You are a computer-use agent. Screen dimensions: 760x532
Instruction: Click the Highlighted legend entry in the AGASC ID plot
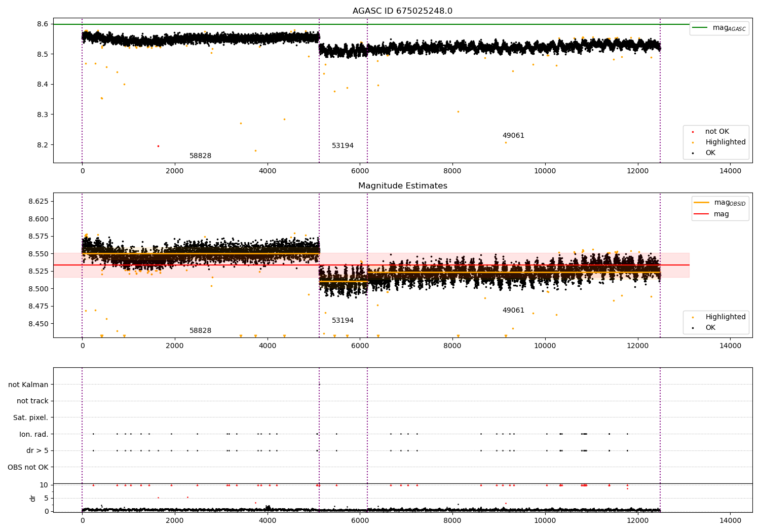click(719, 142)
